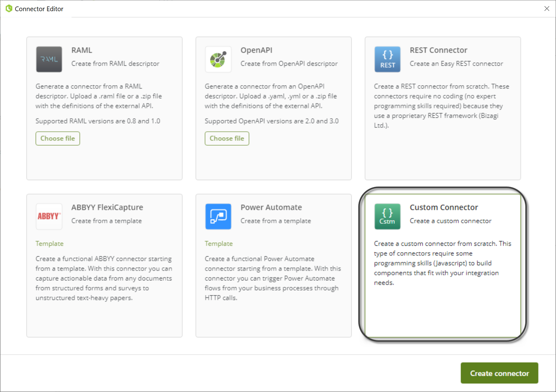Screen dimensions: 556x392
Task: Click 'Supported OpenAPI versions are 2.0 and 3.0'
Action: click(271, 121)
